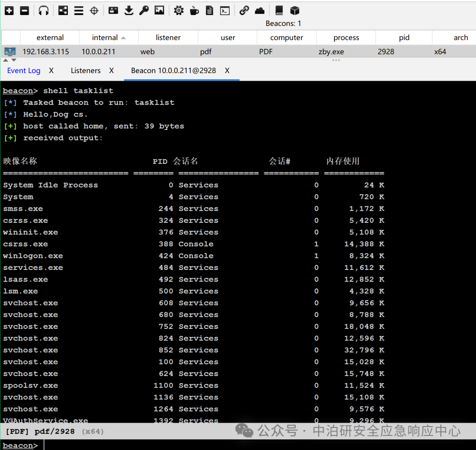
Task: Open downloaded files arrow icon
Action: click(129, 11)
